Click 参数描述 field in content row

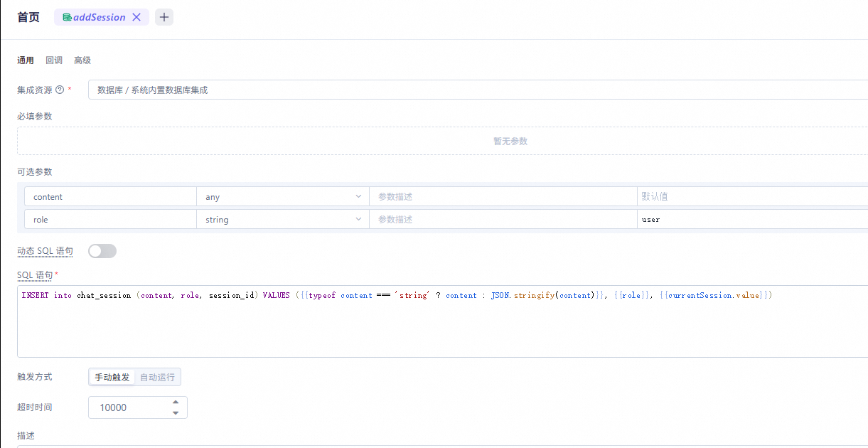(x=503, y=197)
